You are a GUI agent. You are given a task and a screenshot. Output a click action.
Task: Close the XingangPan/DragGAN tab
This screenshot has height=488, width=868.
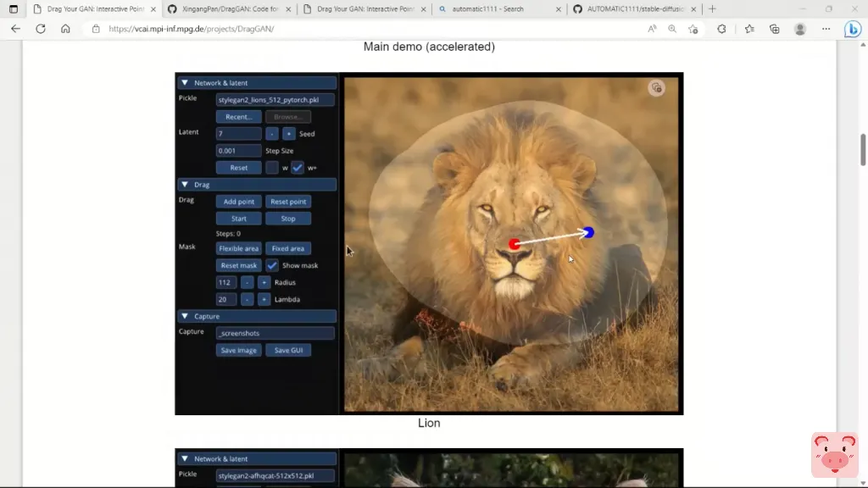288,9
